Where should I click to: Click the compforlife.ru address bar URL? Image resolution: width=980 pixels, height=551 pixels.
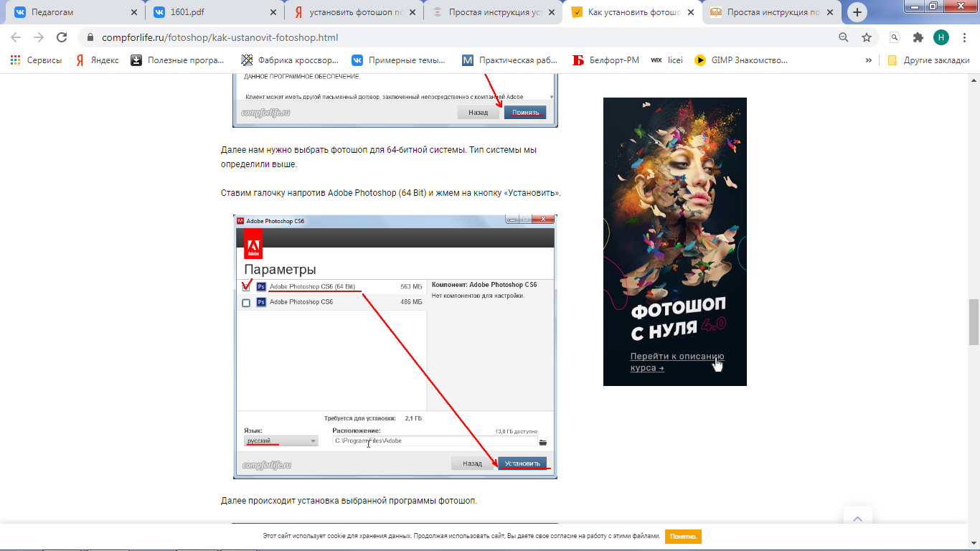click(220, 37)
